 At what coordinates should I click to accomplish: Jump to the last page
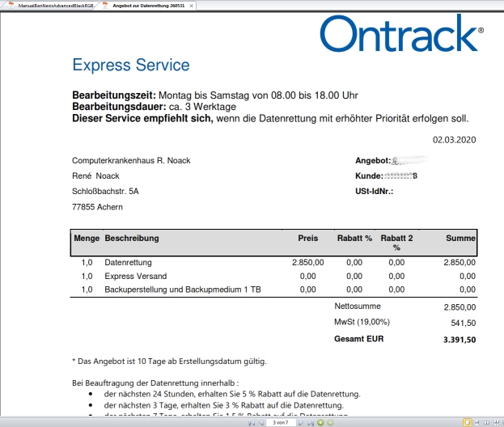(310, 422)
